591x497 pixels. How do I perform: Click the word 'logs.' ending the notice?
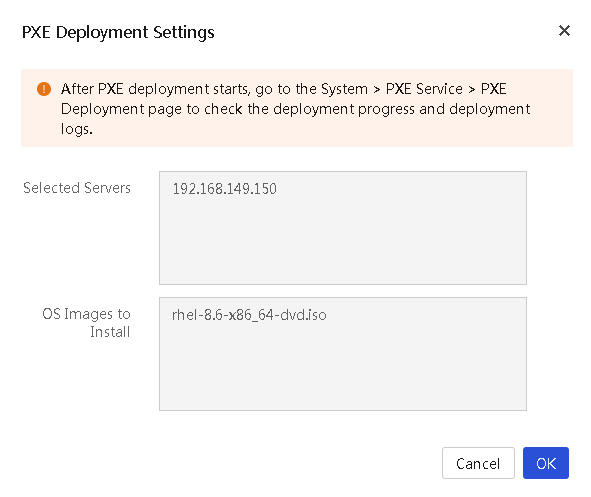(x=77, y=129)
